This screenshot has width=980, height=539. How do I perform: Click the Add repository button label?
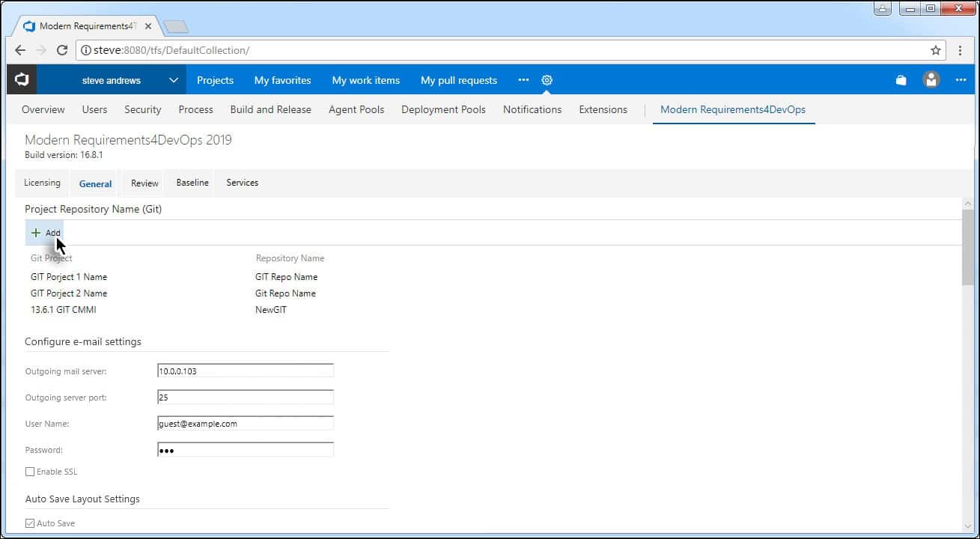(x=52, y=233)
